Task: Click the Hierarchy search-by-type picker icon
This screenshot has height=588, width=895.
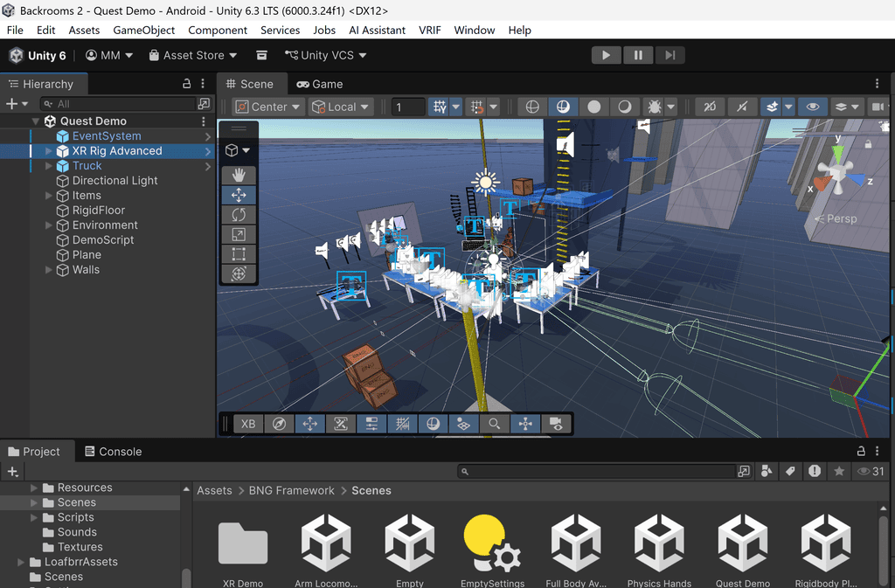Action: (204, 104)
